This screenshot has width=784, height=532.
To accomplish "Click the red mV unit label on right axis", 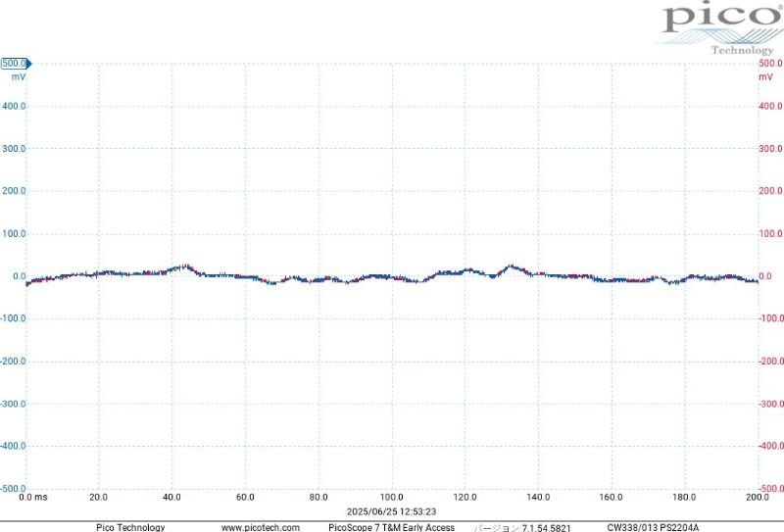I will point(766,76).
